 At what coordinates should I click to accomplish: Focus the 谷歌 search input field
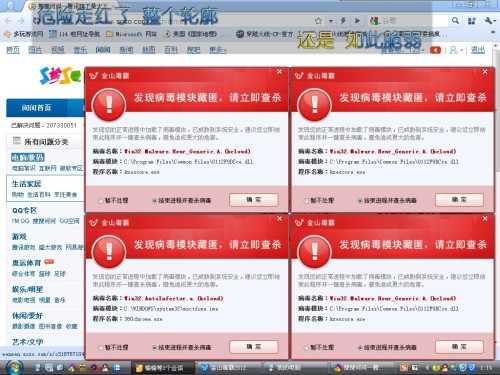tap(415, 21)
